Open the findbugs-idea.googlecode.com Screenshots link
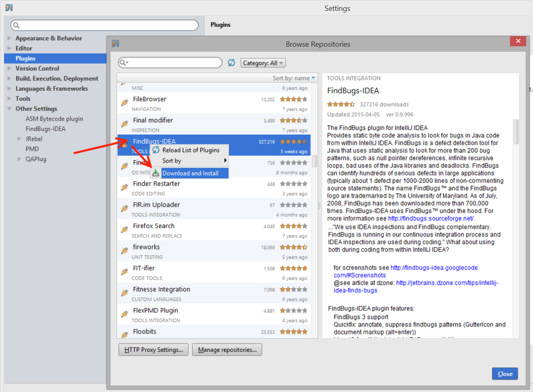This screenshot has height=392, width=533. (406, 271)
